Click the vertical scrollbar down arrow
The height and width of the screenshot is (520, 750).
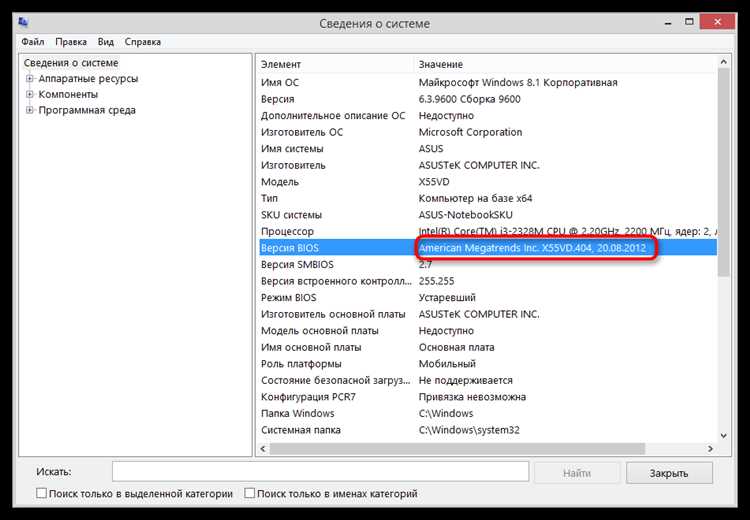723,436
